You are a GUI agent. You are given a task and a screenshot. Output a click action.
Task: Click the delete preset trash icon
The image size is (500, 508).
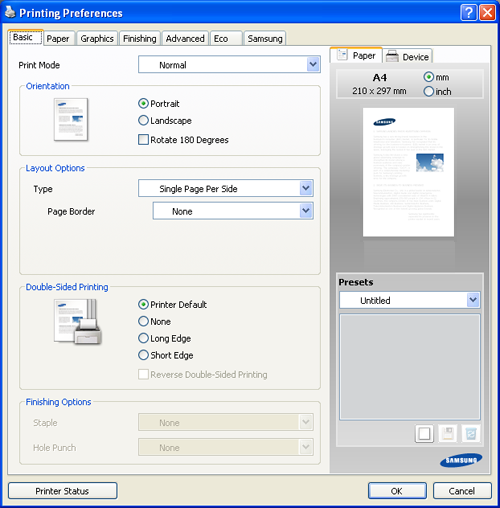[x=471, y=434]
